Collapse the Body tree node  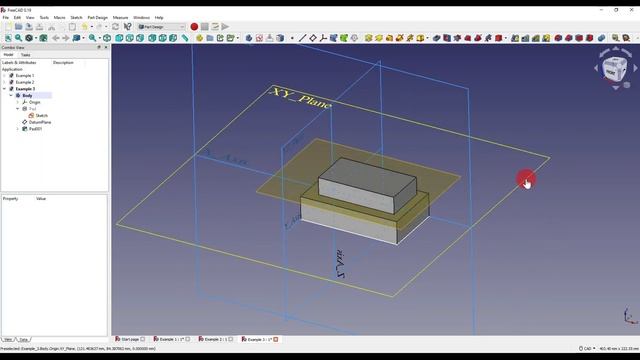[11, 96]
